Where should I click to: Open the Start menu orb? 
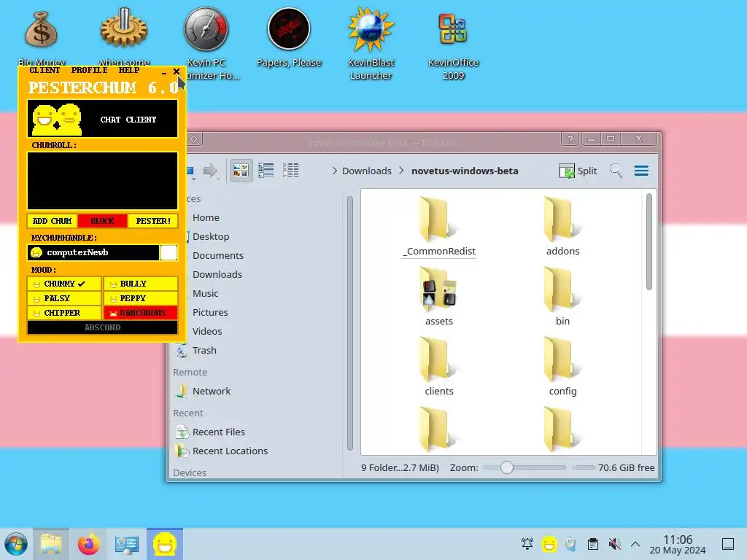click(x=16, y=544)
